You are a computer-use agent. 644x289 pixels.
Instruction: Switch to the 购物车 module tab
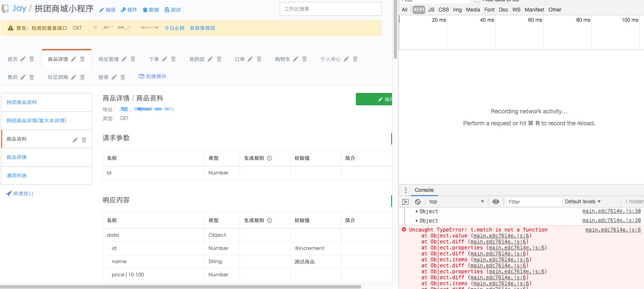pyautogui.click(x=283, y=59)
